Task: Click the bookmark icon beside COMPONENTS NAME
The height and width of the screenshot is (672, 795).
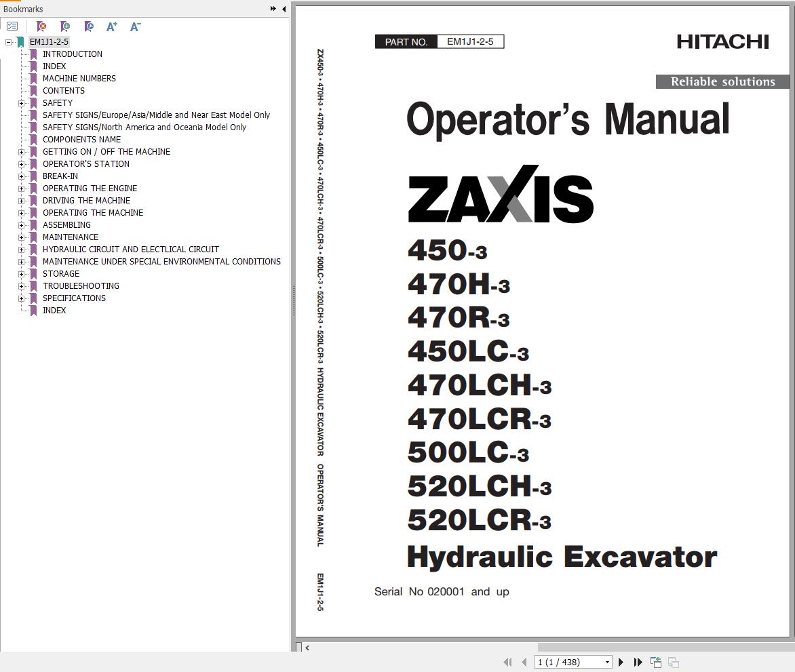Action: [x=33, y=140]
